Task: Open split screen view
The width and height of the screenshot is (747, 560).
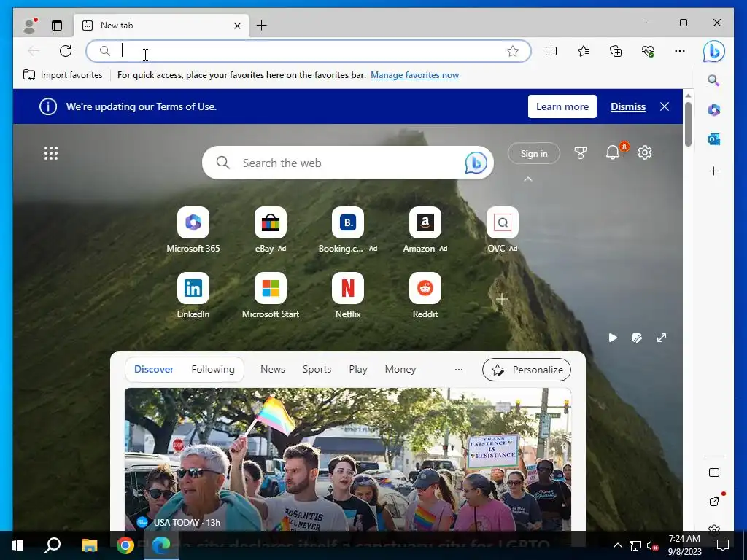Action: click(551, 51)
